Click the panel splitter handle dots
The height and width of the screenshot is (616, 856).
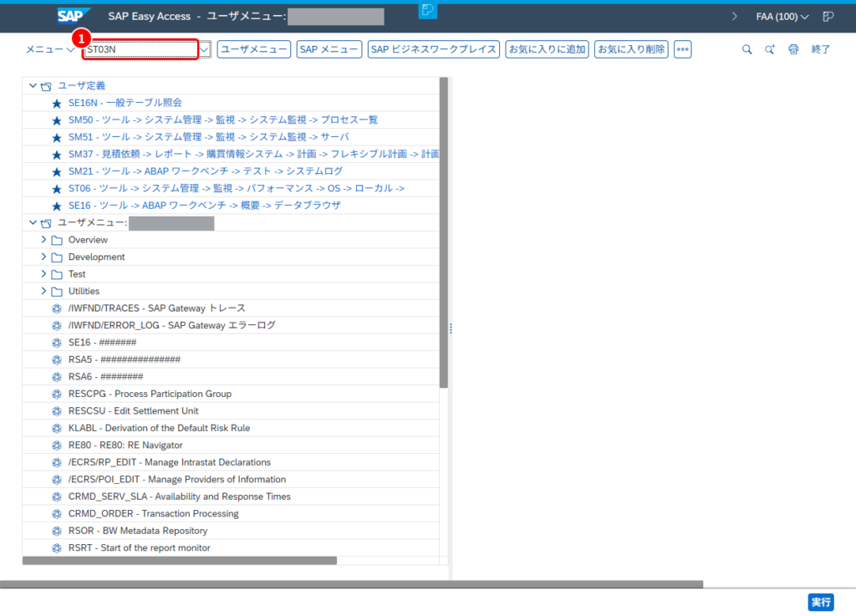click(x=451, y=328)
